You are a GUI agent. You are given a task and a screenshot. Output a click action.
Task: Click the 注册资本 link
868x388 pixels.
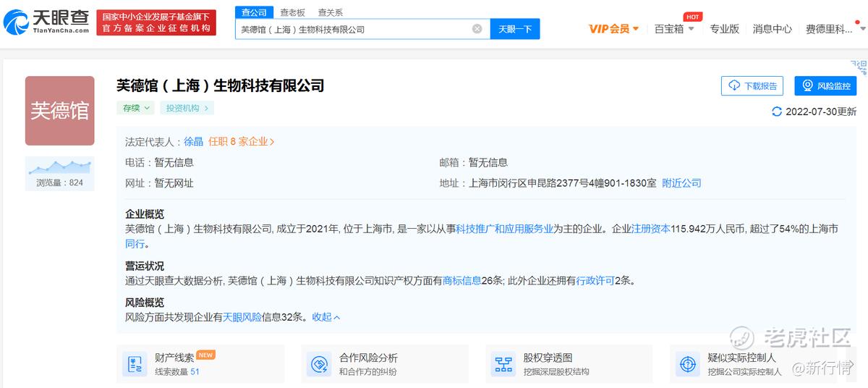click(x=651, y=229)
